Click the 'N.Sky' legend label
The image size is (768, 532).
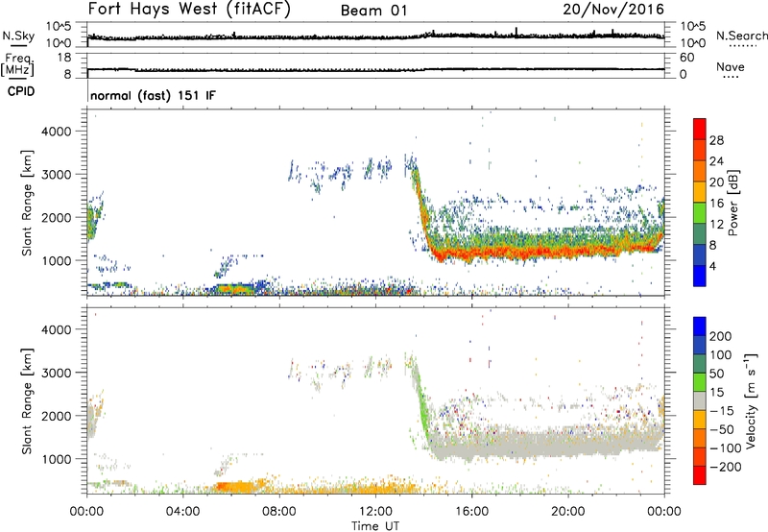coord(18,36)
